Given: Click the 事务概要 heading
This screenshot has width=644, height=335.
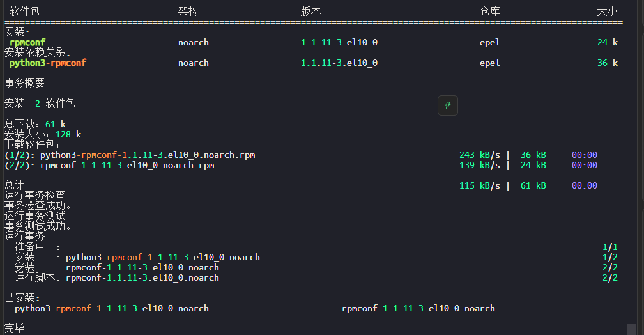Looking at the screenshot, I should 25,83.
